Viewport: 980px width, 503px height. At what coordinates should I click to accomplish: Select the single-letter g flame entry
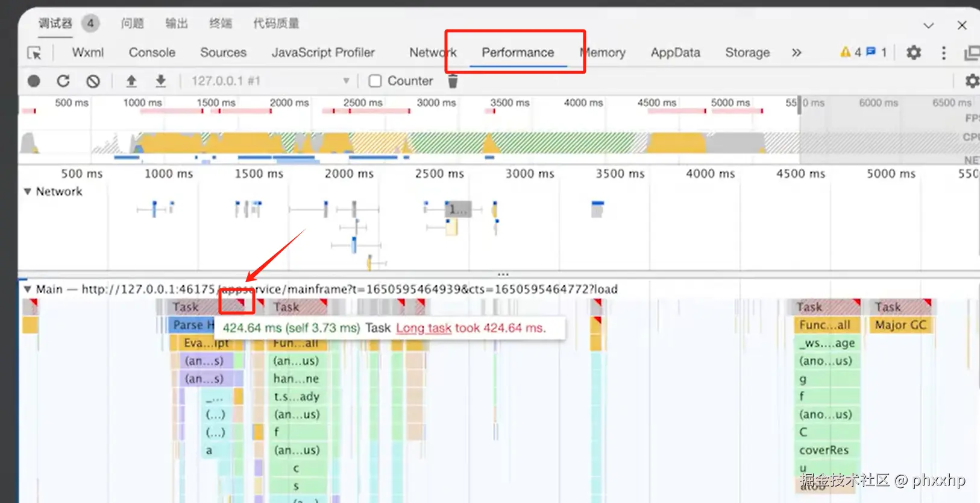point(826,379)
